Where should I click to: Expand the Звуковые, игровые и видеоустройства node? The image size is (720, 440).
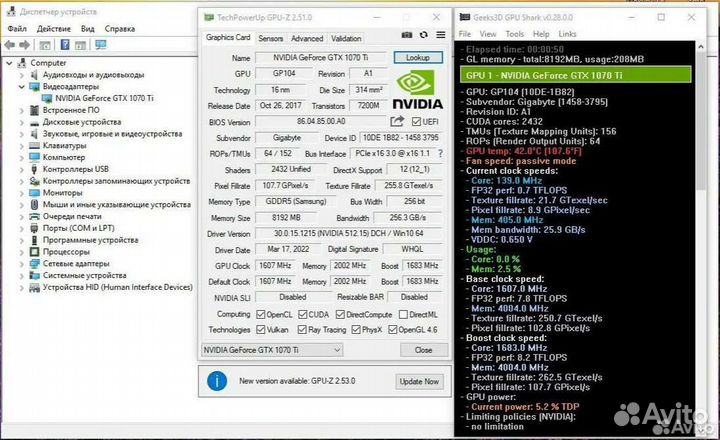coord(22,134)
